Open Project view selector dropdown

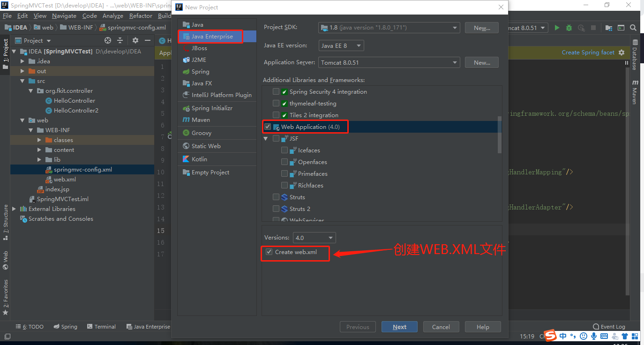(x=33, y=41)
